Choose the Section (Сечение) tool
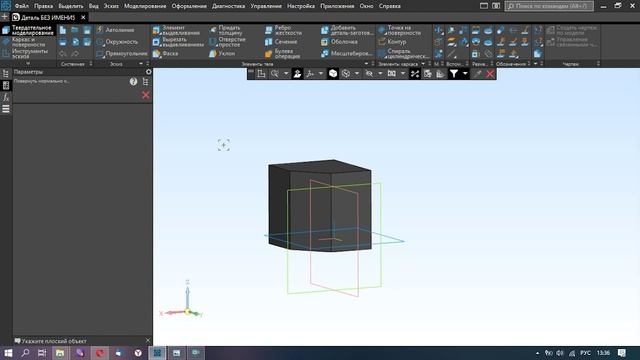640x360 pixels. [x=281, y=42]
